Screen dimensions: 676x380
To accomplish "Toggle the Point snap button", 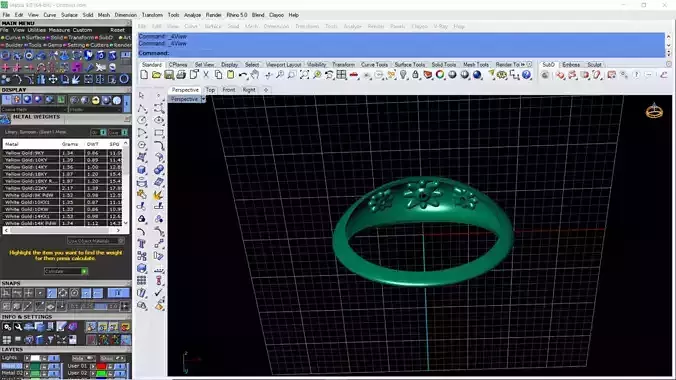I will pyautogui.click(x=40, y=293).
